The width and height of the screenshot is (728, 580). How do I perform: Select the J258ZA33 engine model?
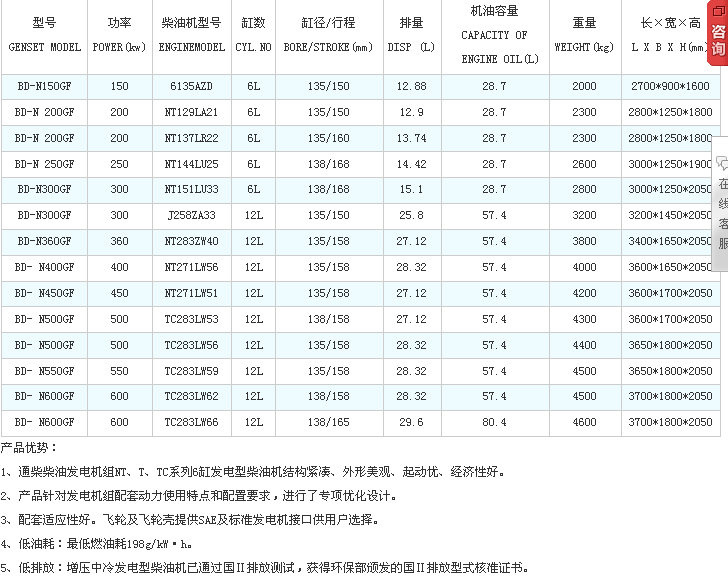191,216
